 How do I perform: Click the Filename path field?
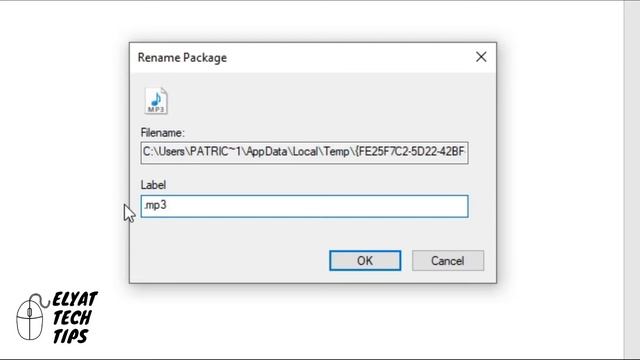pos(304,153)
